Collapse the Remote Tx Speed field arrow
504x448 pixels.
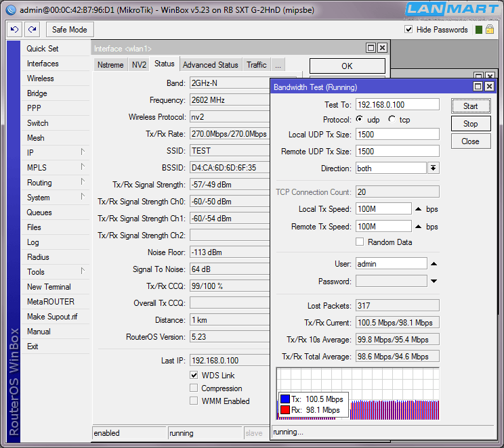pos(418,227)
